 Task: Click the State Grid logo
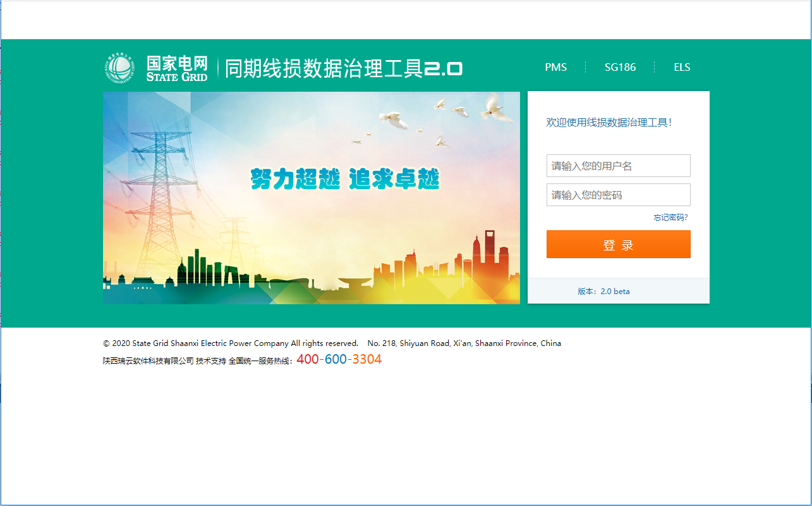click(121, 68)
